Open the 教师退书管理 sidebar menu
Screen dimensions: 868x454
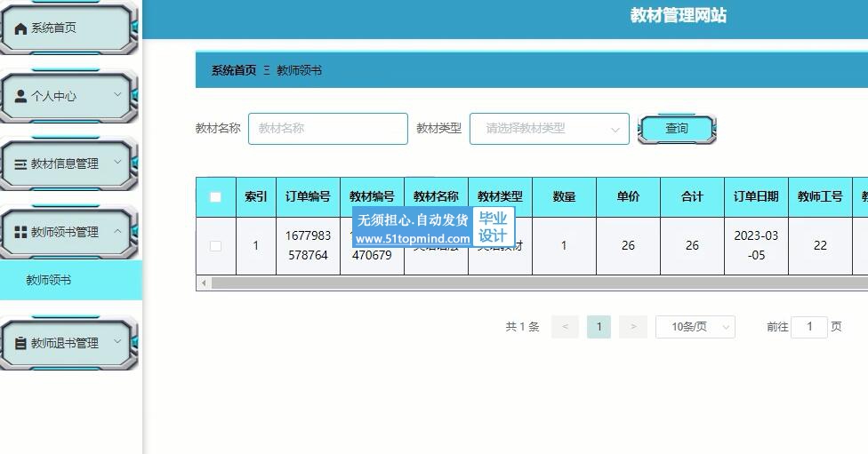click(x=68, y=343)
